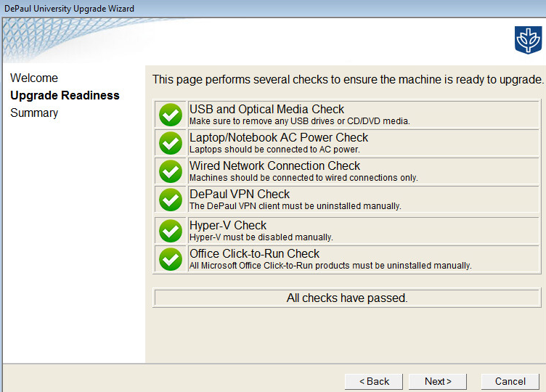Click the Wired Network Connection Check title
Image resolution: width=546 pixels, height=392 pixels.
[274, 166]
